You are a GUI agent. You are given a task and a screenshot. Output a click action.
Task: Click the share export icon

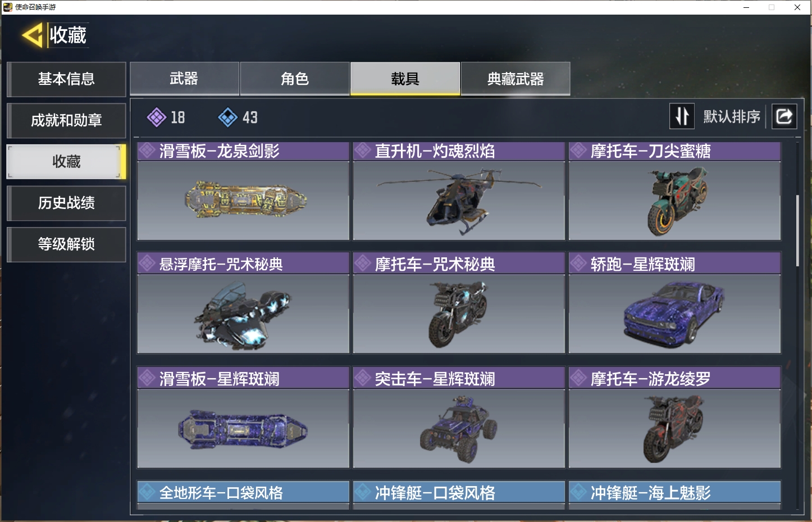(x=784, y=116)
